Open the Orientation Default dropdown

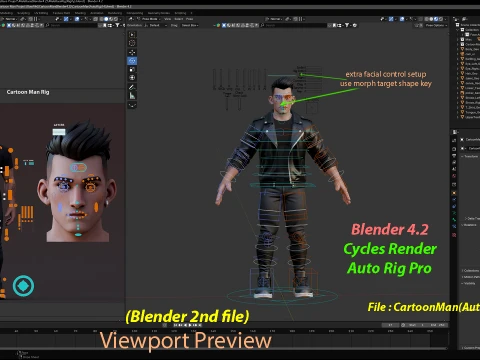pos(156,25)
